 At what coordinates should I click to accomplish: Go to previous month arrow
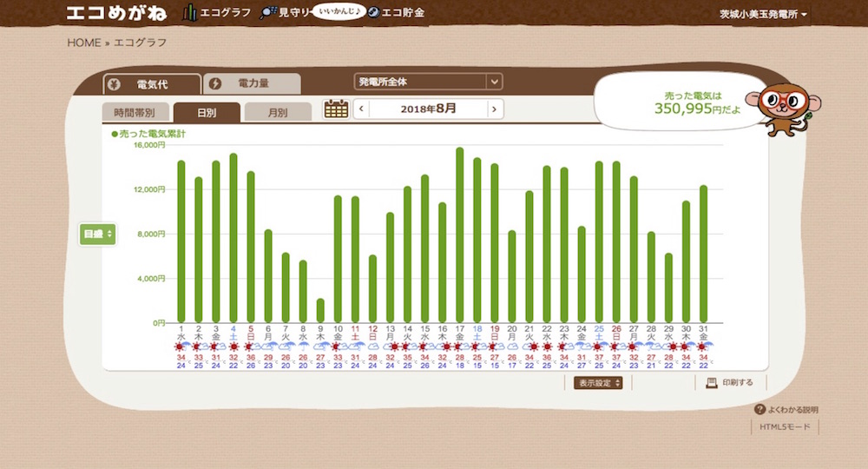pyautogui.click(x=361, y=109)
